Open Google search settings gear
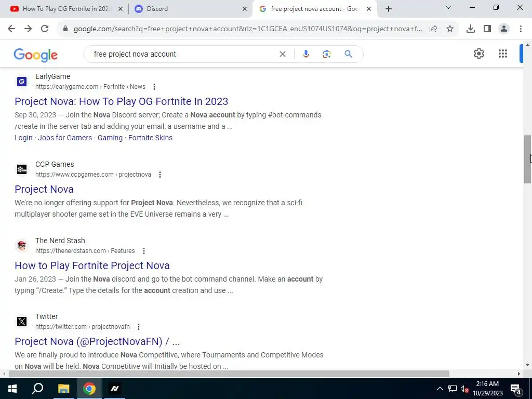The height and width of the screenshot is (399, 532). tap(478, 54)
